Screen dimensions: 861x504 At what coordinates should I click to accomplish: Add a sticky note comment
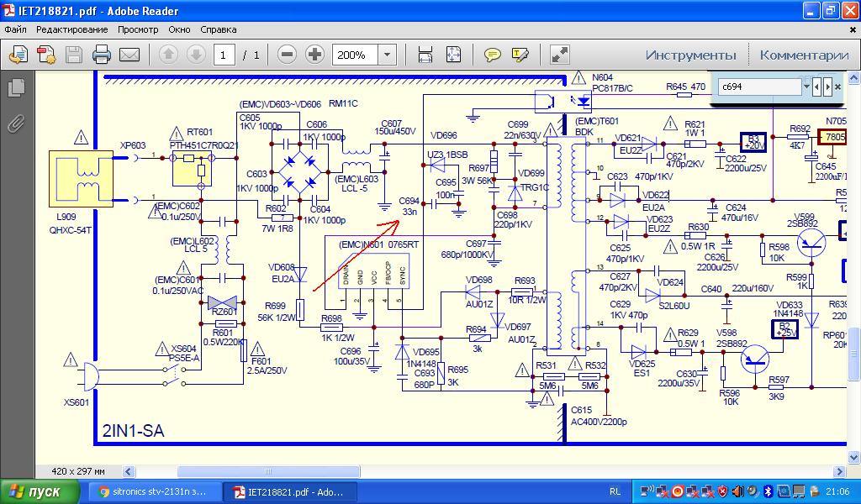click(493, 55)
